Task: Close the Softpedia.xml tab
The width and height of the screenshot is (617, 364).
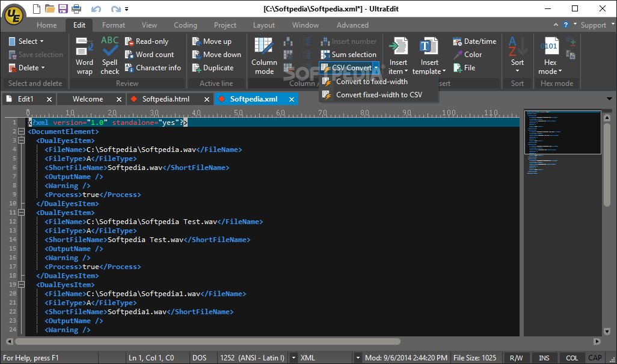Action: click(x=292, y=100)
